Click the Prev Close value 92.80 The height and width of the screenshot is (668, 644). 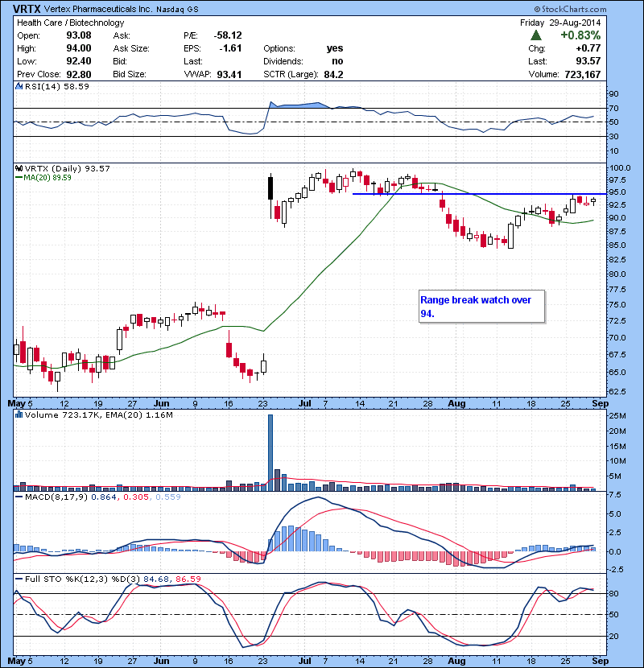point(78,74)
